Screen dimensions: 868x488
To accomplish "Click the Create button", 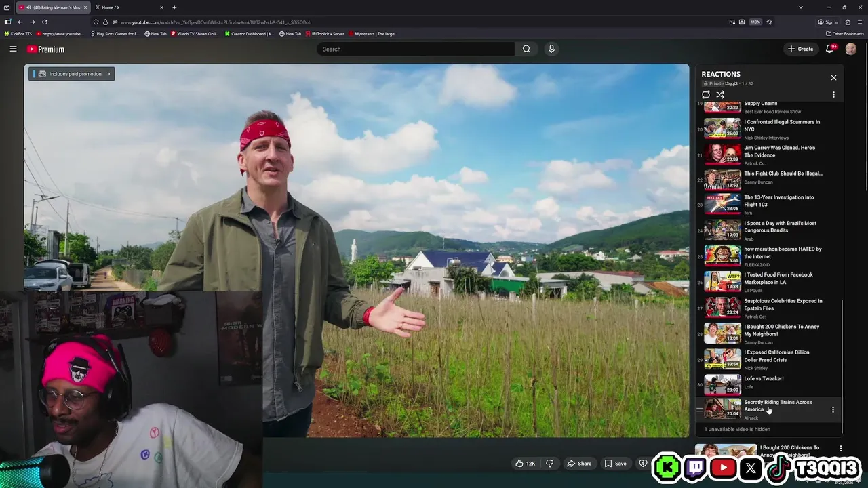I will (800, 49).
